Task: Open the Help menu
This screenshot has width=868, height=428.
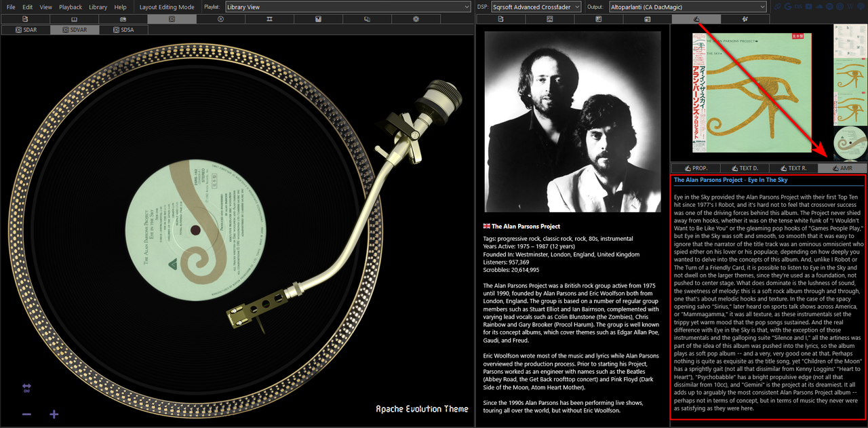Action: pyautogui.click(x=121, y=7)
